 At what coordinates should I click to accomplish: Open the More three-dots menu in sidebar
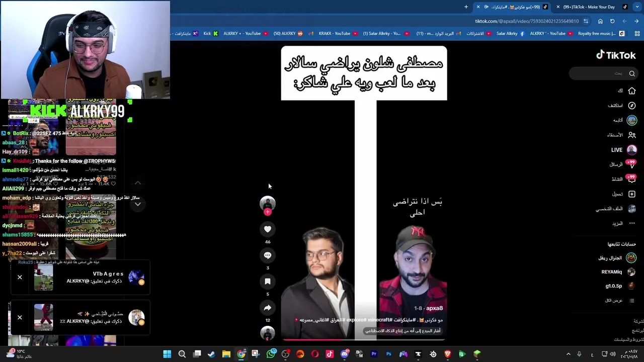pyautogui.click(x=632, y=223)
